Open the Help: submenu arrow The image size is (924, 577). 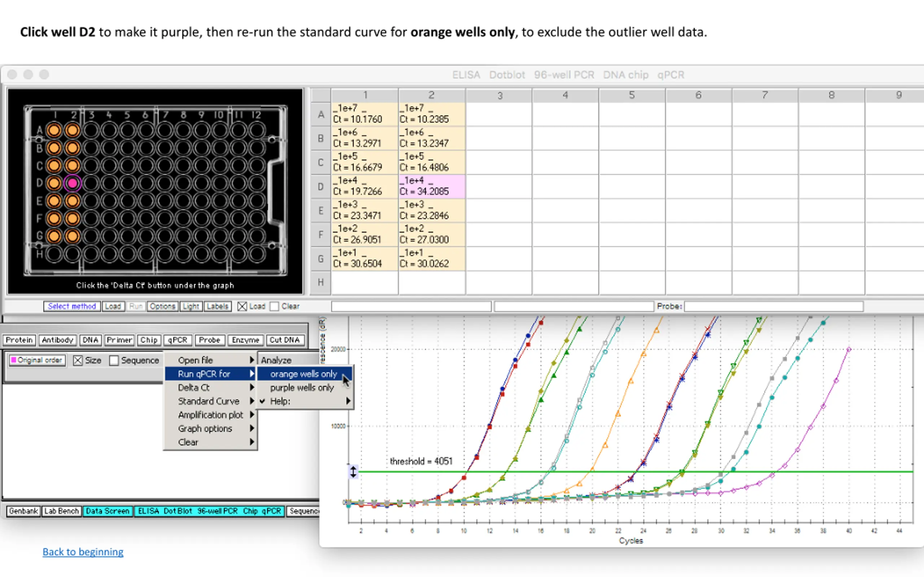point(348,401)
